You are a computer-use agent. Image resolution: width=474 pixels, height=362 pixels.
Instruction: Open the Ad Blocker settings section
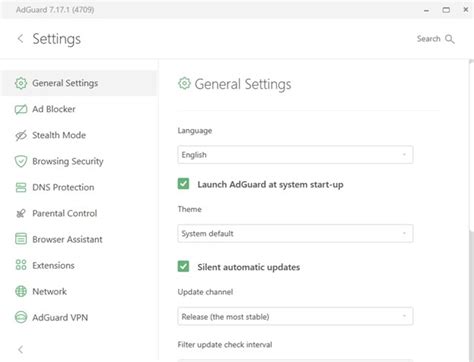79,109
